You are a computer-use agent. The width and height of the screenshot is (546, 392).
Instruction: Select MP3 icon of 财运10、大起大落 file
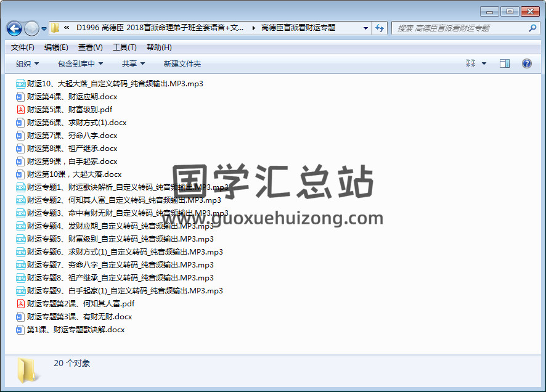click(x=20, y=84)
